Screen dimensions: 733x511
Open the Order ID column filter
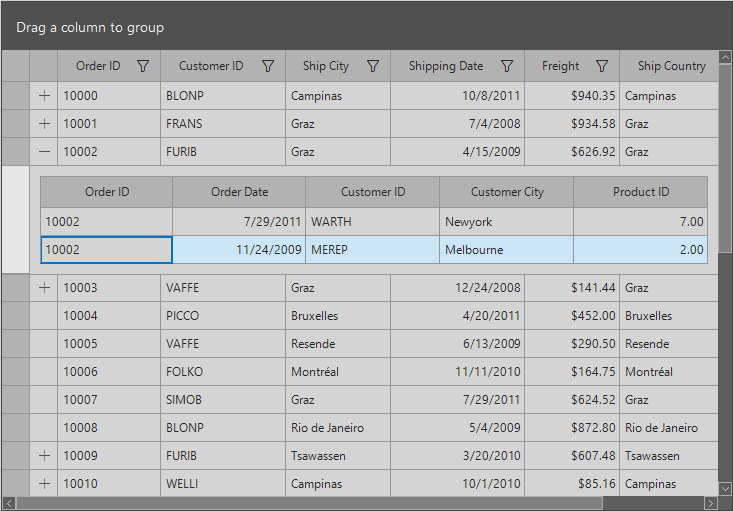click(x=143, y=66)
